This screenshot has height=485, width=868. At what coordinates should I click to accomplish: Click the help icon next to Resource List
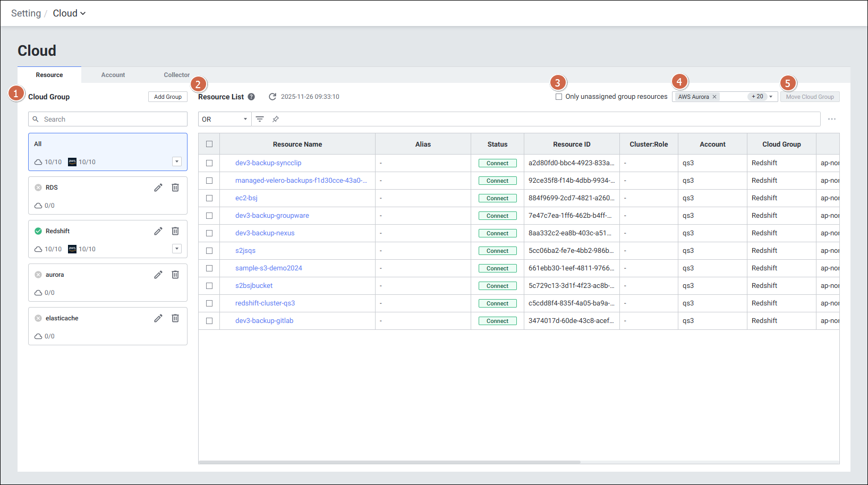click(251, 97)
